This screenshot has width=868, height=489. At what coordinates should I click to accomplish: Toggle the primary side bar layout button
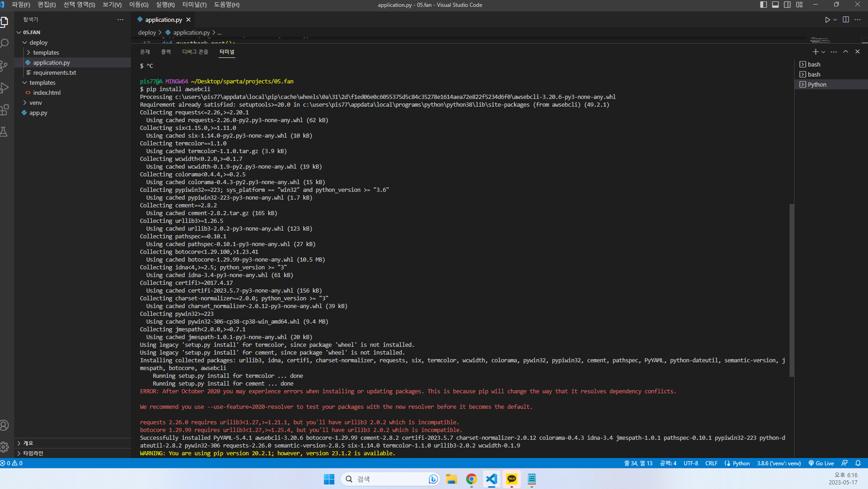pos(764,5)
